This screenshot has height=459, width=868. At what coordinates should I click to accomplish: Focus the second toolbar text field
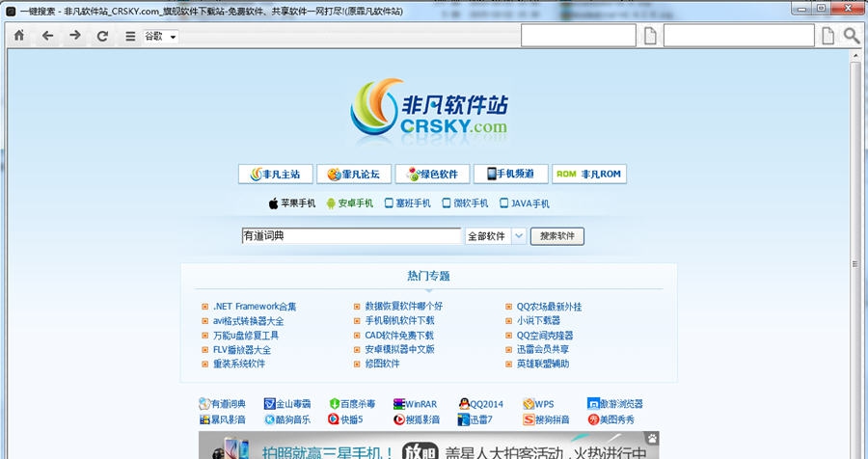coord(739,36)
